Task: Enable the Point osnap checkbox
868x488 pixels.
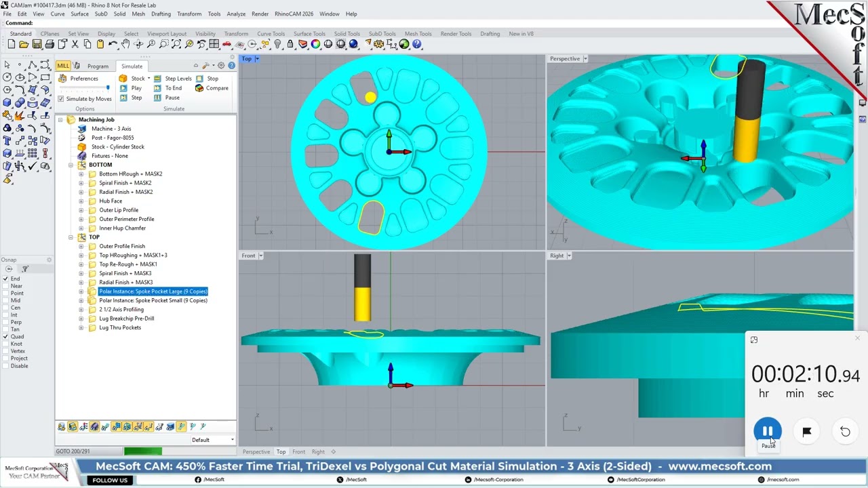Action: 5,293
